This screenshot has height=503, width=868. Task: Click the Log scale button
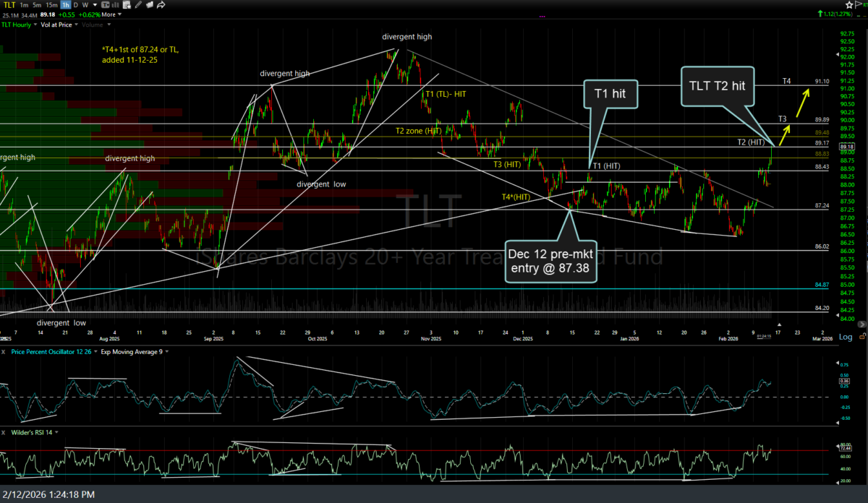coord(845,338)
